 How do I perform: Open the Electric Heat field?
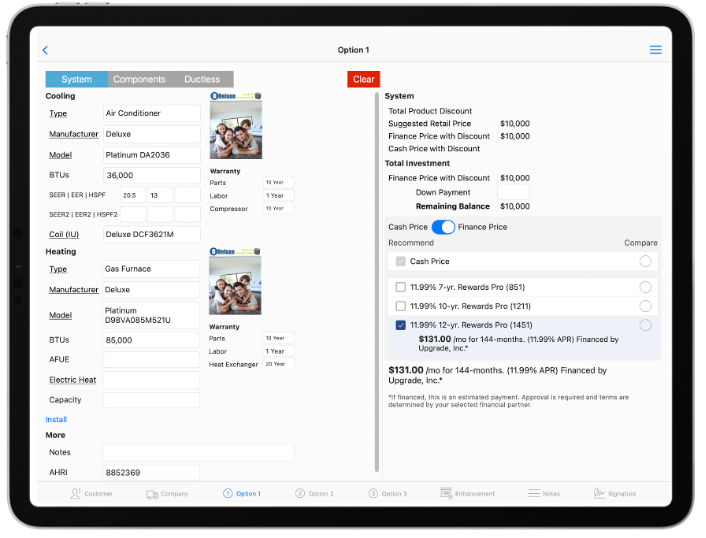coord(151,380)
